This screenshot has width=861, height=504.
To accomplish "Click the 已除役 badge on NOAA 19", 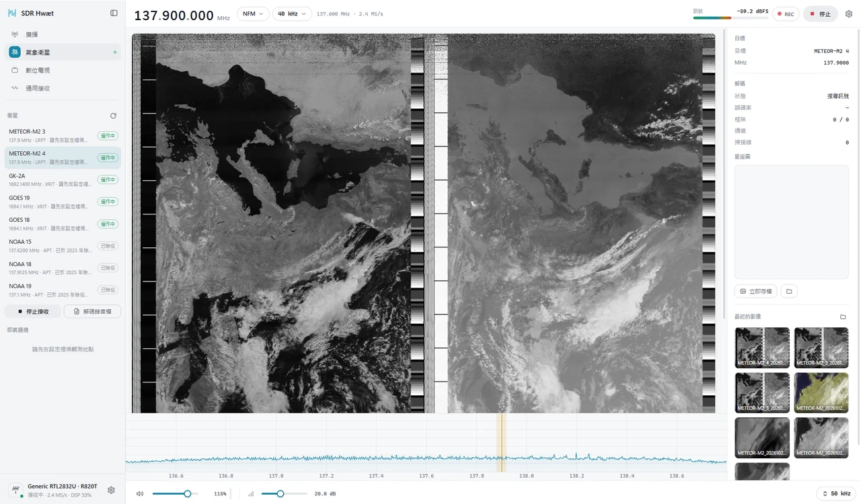I will [x=108, y=290].
